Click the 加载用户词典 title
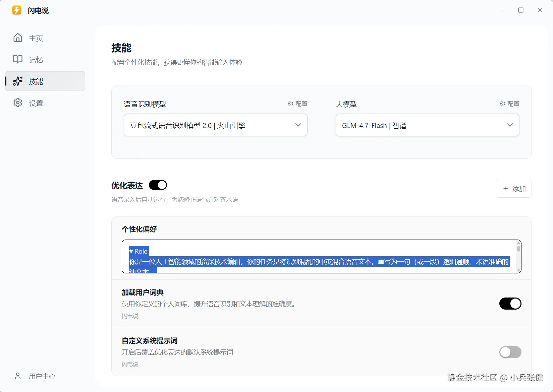The image size is (553, 392). [143, 292]
